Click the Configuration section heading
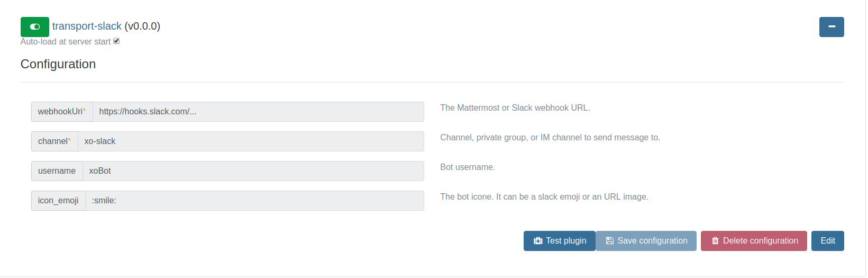Screen dimensions: 868x278 [x=58, y=64]
